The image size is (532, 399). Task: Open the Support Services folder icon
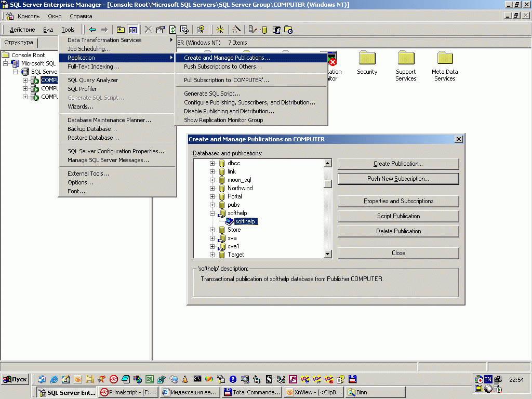click(x=406, y=58)
